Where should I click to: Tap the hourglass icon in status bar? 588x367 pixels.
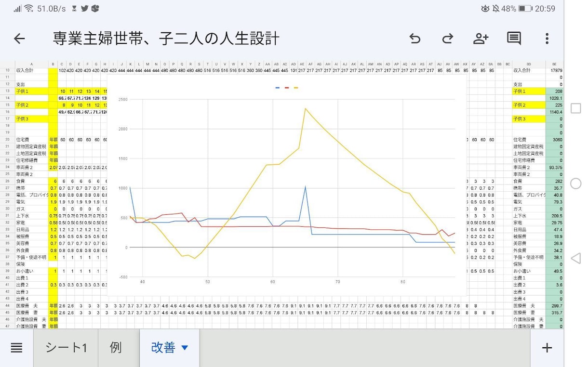click(x=74, y=9)
